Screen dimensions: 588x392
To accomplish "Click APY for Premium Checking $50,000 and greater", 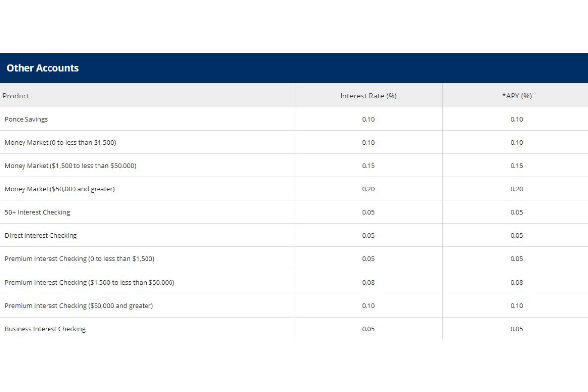I will tap(516, 306).
